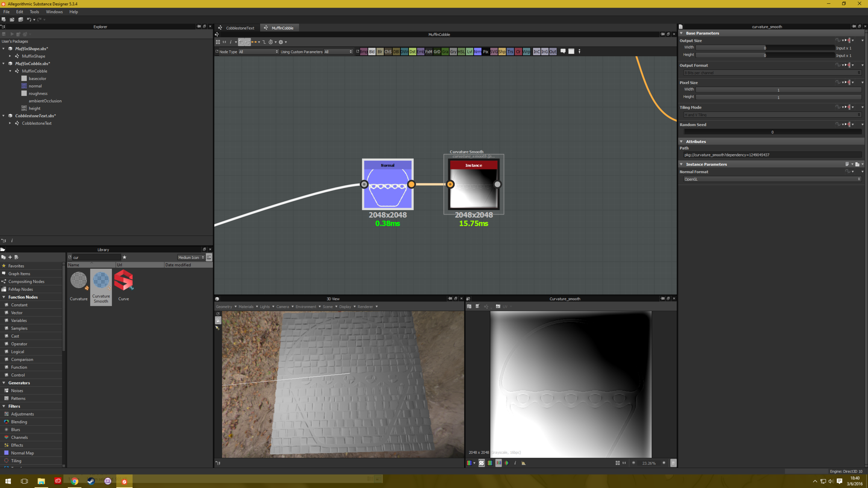Expand the CobblestoneText graph item
The image size is (868, 488).
10,123
